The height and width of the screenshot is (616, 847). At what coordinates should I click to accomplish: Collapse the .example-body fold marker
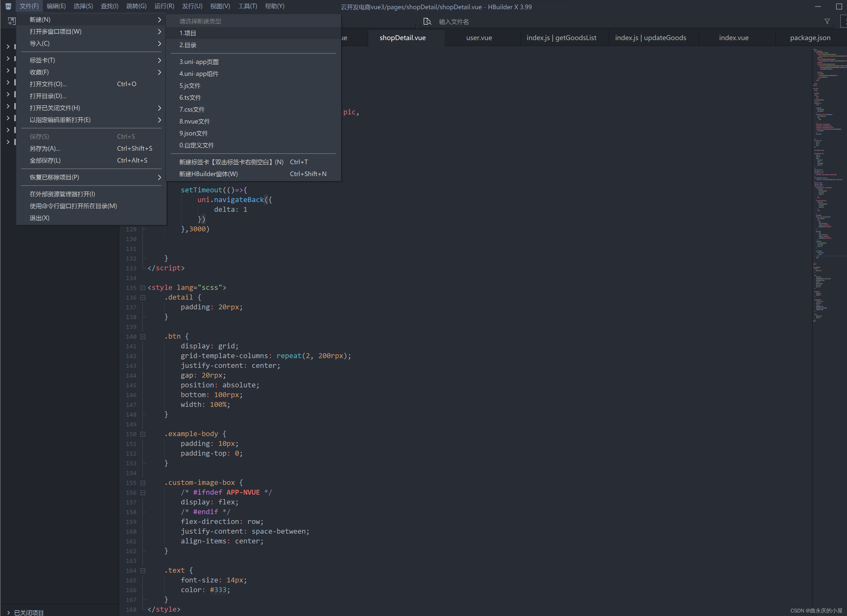[143, 434]
